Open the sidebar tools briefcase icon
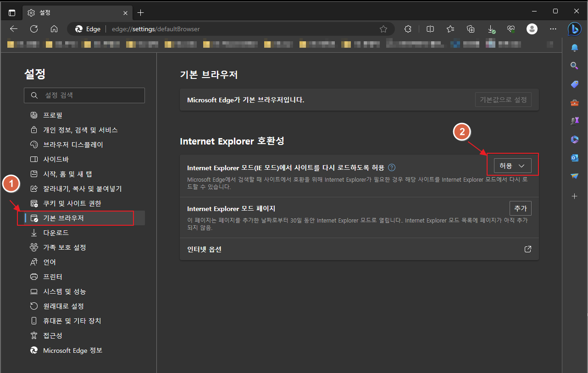588x373 pixels. (x=574, y=103)
